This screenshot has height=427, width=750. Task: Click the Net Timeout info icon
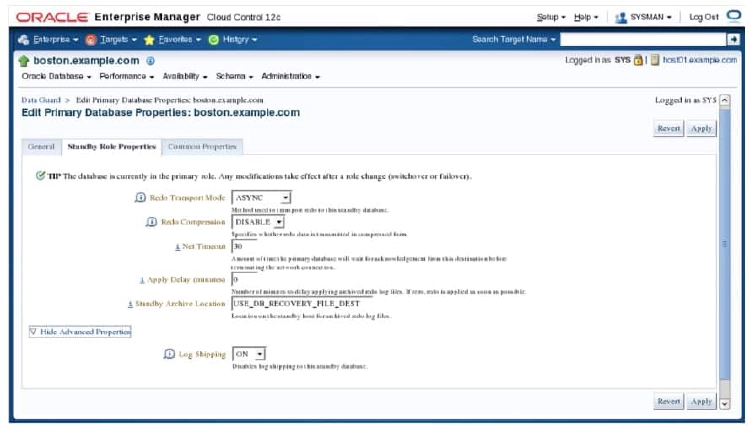[177, 247]
